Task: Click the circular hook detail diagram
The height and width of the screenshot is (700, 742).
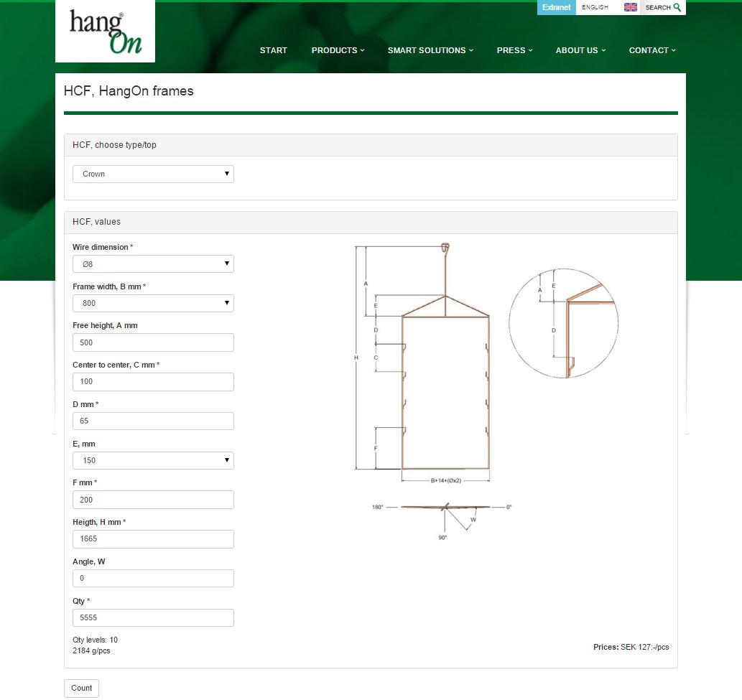Action: [x=563, y=323]
